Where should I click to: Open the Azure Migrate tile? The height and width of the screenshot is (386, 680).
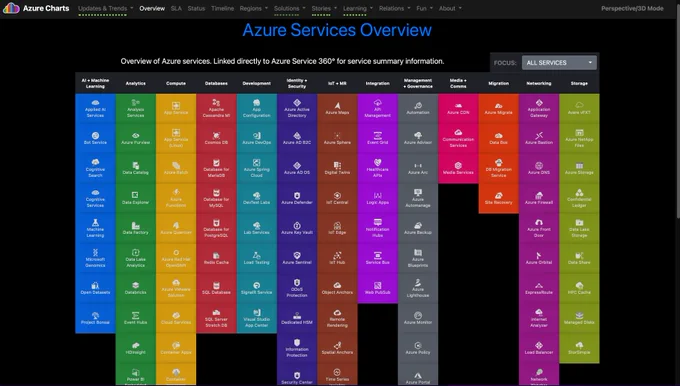coord(499,108)
